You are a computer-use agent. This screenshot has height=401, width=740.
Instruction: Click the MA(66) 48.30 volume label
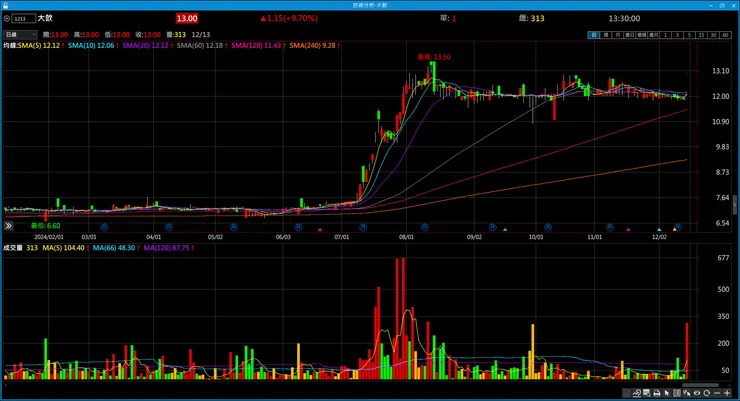[x=114, y=248]
